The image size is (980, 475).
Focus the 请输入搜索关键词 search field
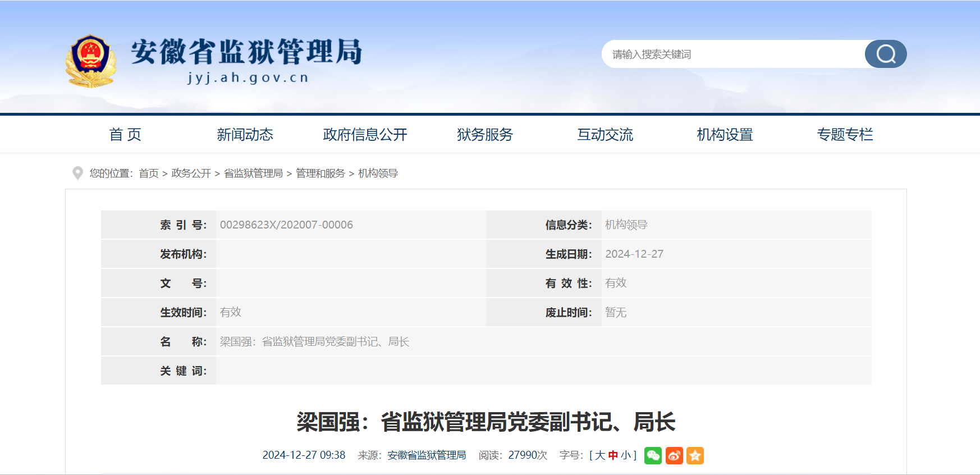click(x=733, y=54)
